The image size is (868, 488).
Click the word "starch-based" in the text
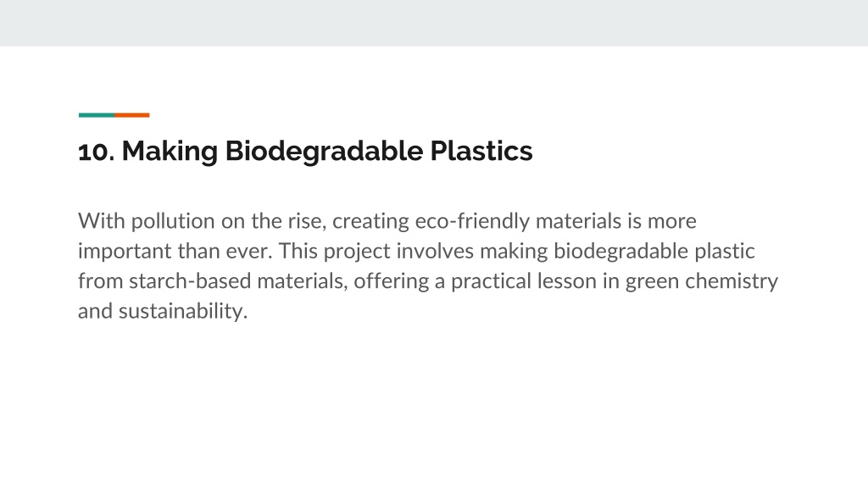[x=190, y=281]
